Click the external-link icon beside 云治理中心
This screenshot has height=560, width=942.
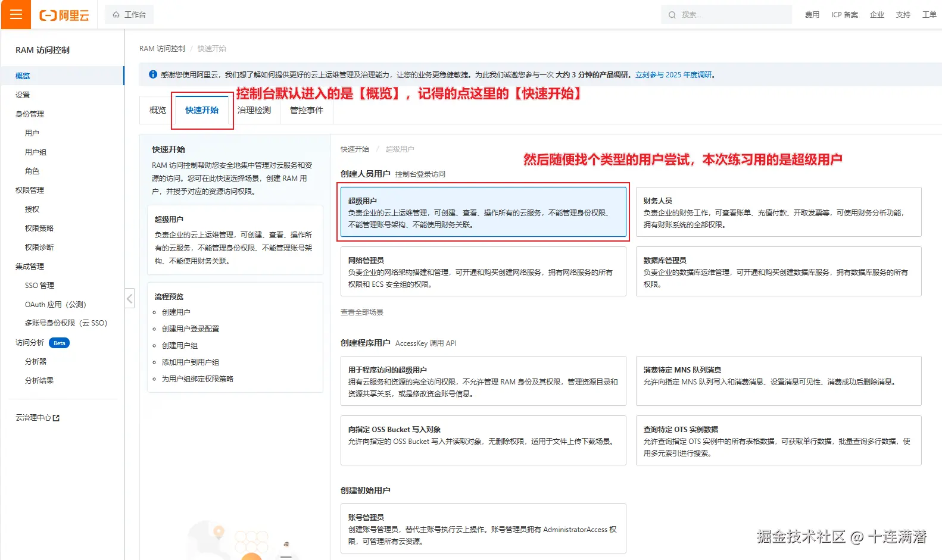56,418
